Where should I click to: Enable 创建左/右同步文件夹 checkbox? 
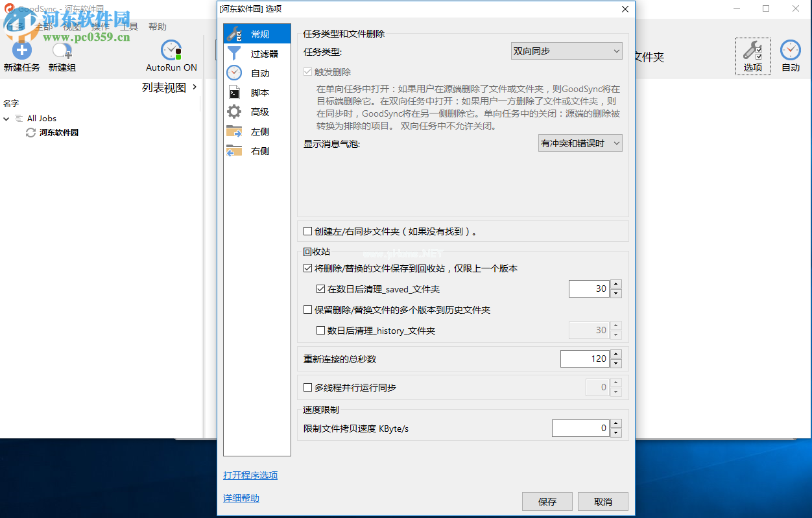[x=308, y=231]
